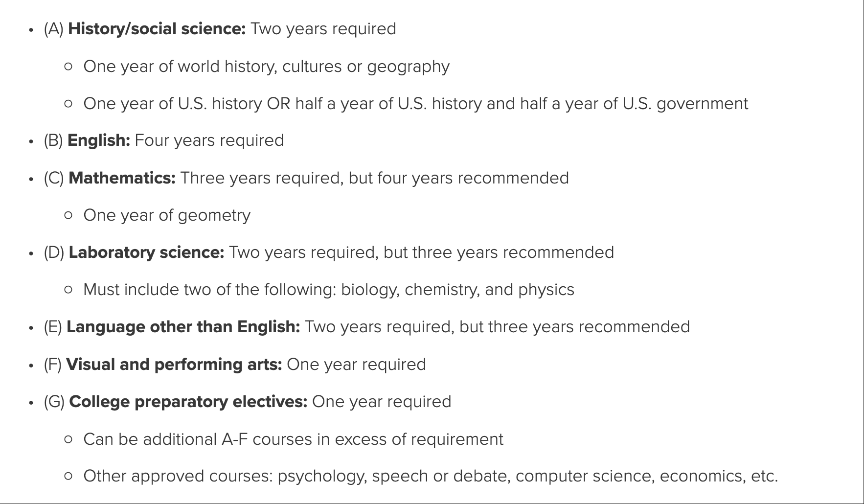Click the bold 'Language other than English' heading
The width and height of the screenshot is (864, 504).
pos(183,327)
